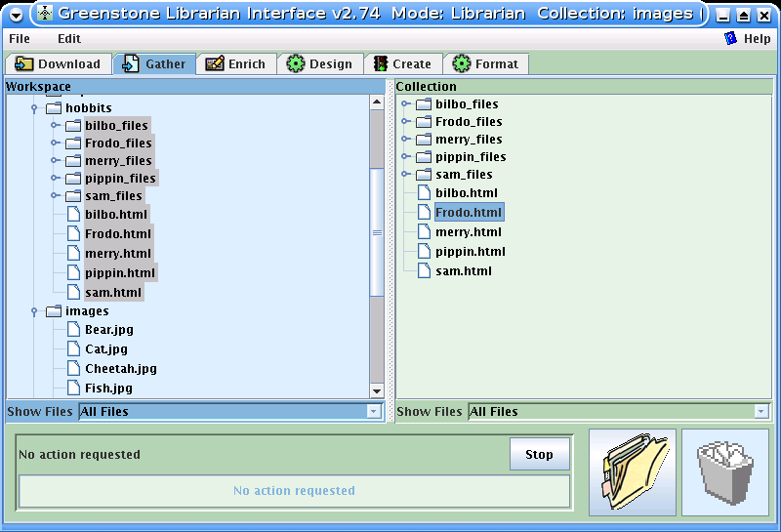
Task: Expand bilbo_files folder in Workspace tree
Action: coord(55,125)
